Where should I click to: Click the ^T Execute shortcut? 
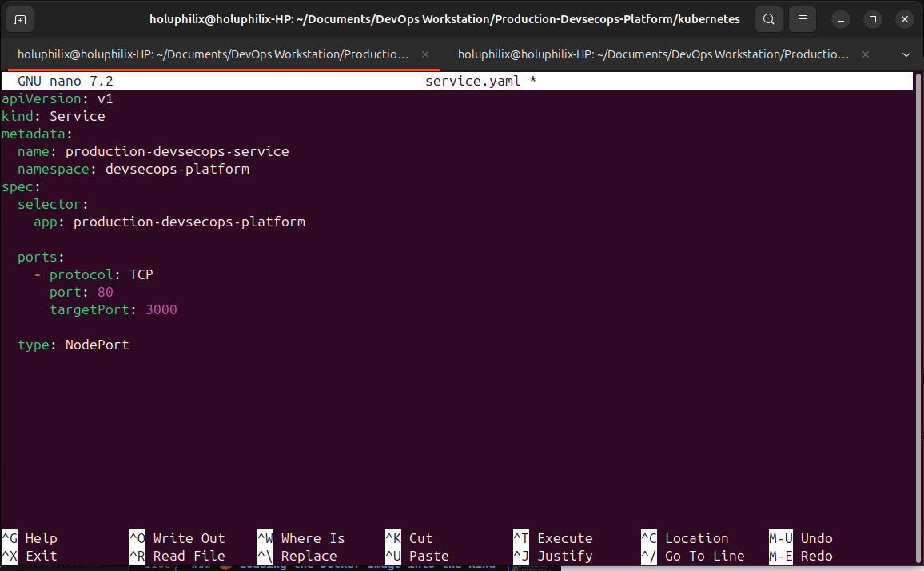[x=553, y=538]
